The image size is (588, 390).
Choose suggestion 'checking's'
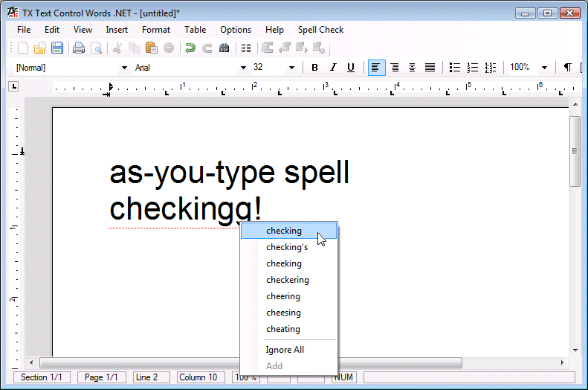(x=288, y=247)
